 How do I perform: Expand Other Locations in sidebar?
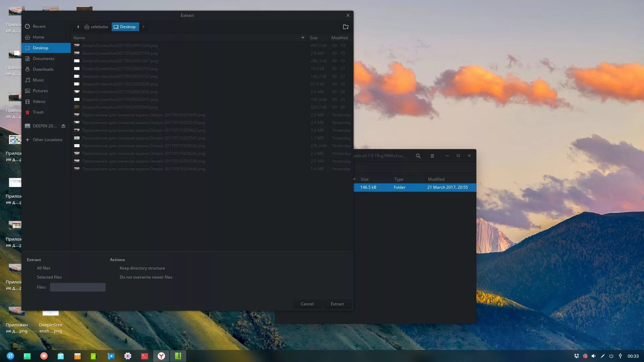[x=47, y=140]
